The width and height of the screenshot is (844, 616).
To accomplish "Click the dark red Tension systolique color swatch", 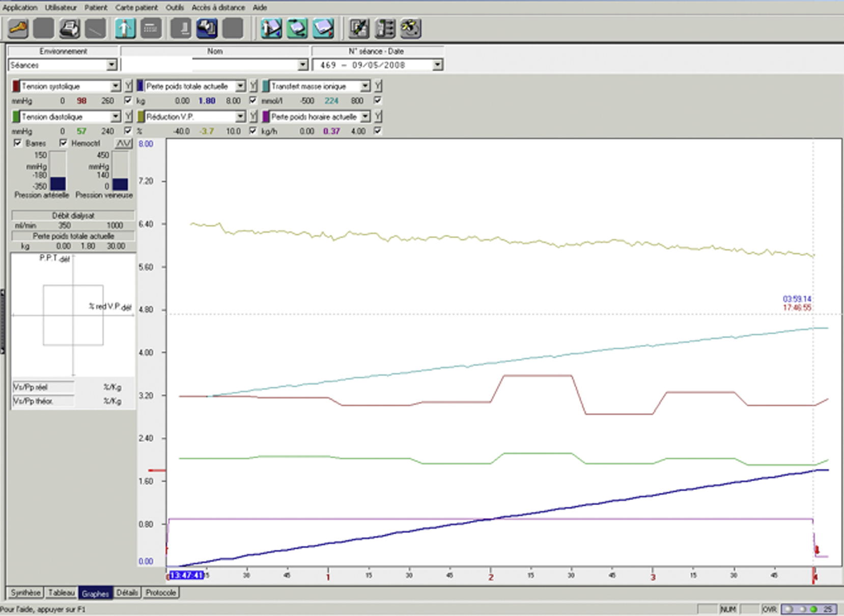I will [16, 86].
